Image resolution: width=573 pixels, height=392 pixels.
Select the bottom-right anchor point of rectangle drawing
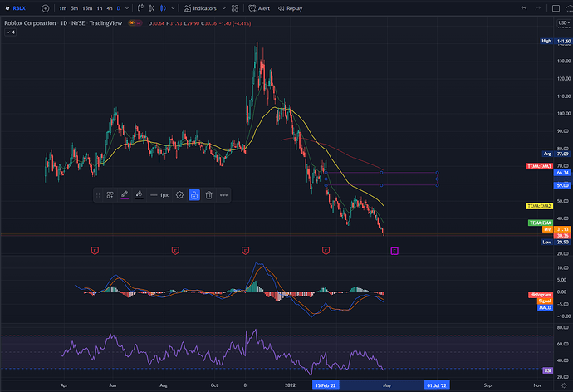pos(437,185)
